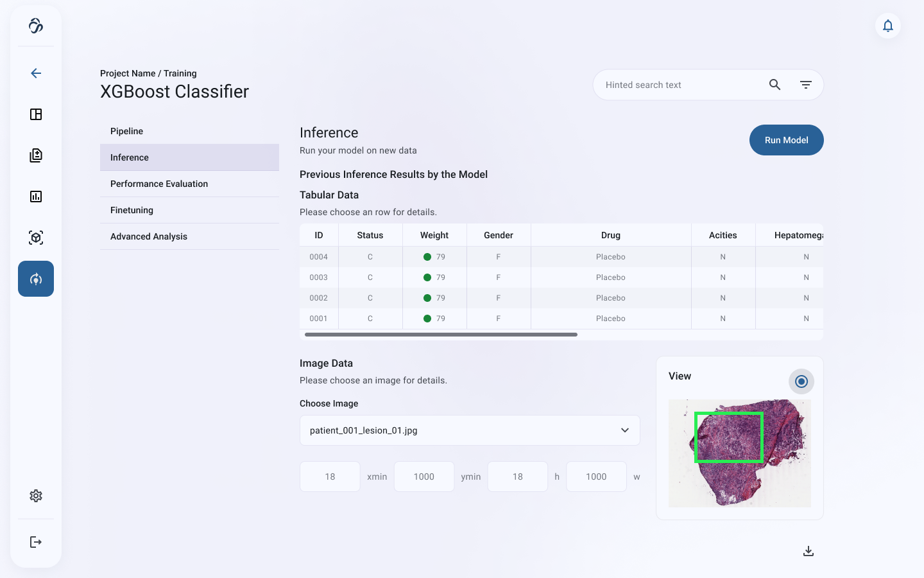924x578 pixels.
Task: Click the Project Name / Training breadcrumb
Action: 148,73
